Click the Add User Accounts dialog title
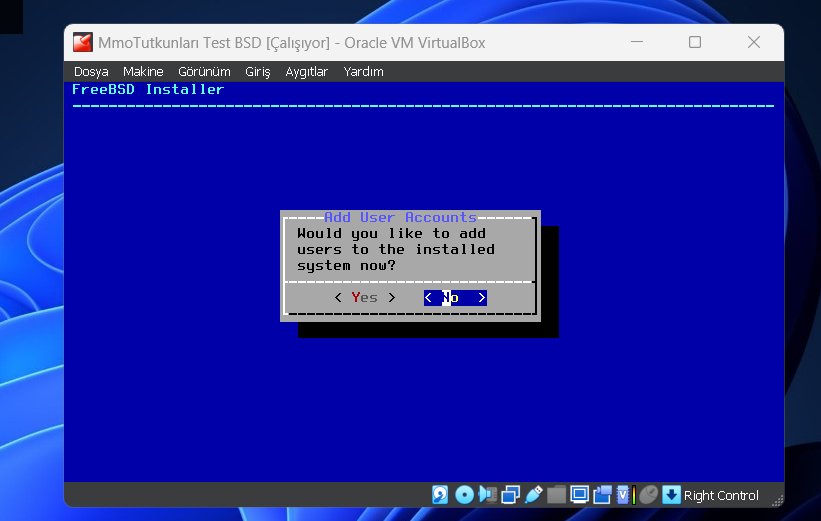This screenshot has height=521, width=821. click(x=401, y=217)
